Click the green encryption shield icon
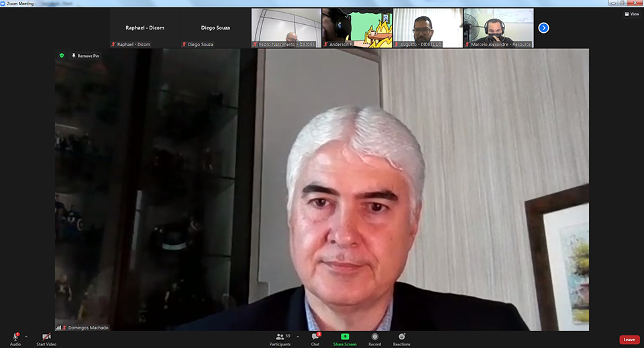This screenshot has height=348, width=644. [x=62, y=56]
